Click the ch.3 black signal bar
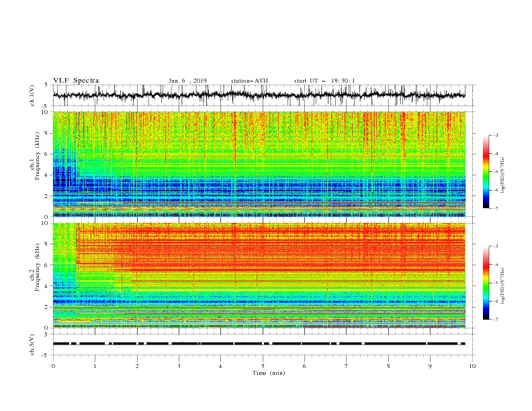532x411 pixels. point(259,344)
